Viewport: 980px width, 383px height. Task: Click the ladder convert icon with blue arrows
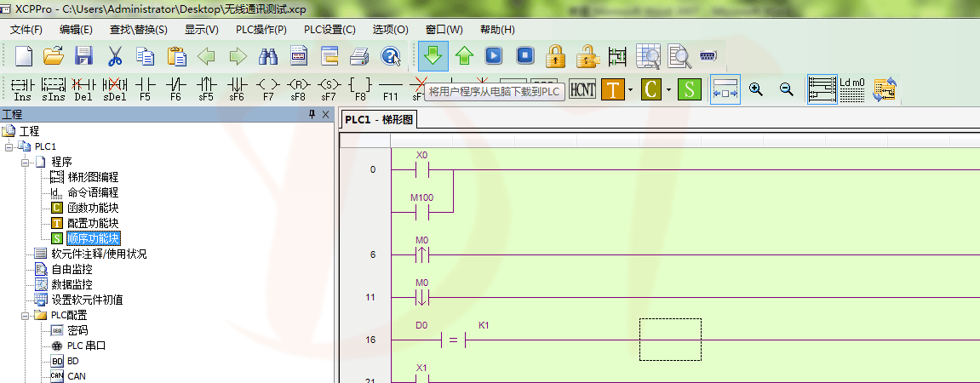pyautogui.click(x=885, y=89)
